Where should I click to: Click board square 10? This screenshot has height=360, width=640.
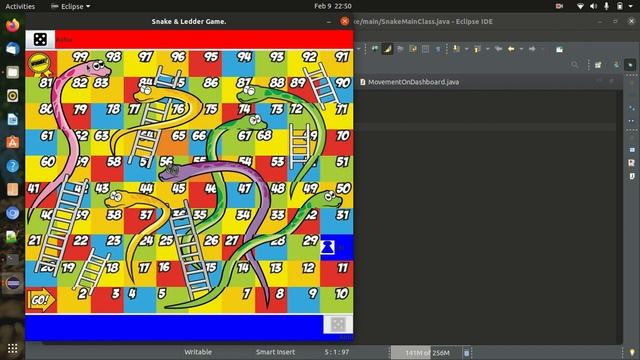[x=337, y=300]
